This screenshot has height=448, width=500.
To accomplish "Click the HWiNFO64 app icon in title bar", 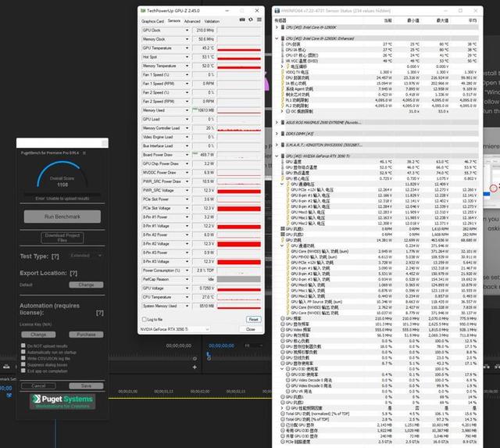I will point(277,11).
